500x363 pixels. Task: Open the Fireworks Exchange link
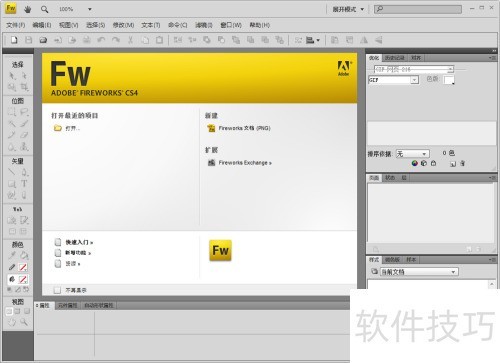click(245, 163)
